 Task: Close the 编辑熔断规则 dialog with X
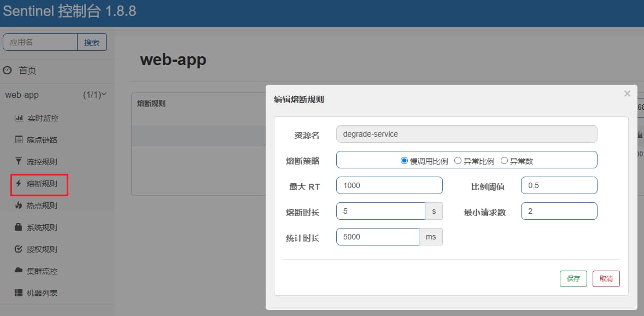point(627,93)
